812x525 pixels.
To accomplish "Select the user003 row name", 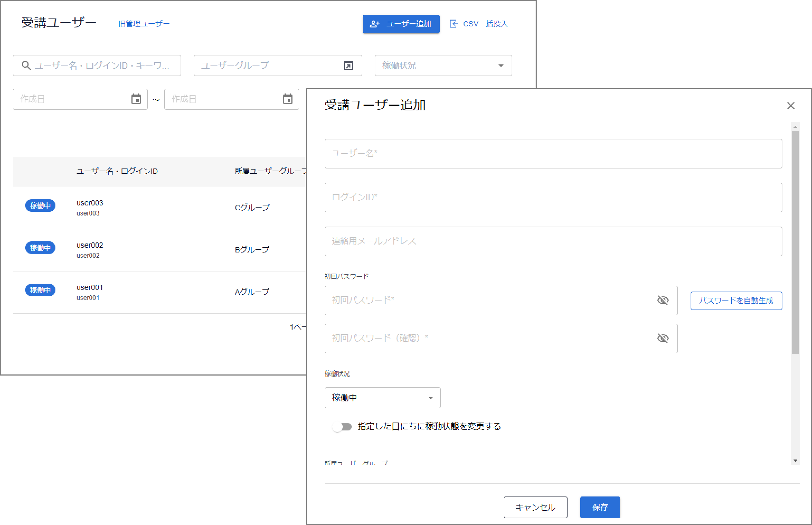I will (90, 203).
